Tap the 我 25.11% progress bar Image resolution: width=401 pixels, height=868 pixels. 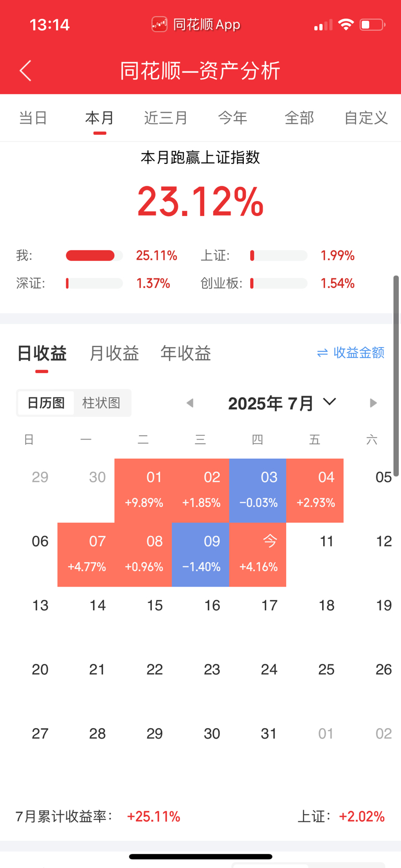click(x=94, y=255)
